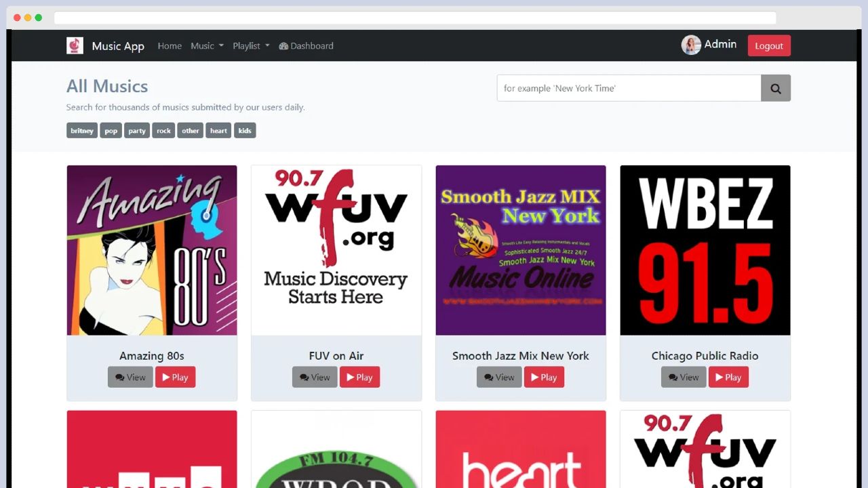The height and width of the screenshot is (488, 868).
Task: View comments for FUV on Air
Action: pos(315,378)
